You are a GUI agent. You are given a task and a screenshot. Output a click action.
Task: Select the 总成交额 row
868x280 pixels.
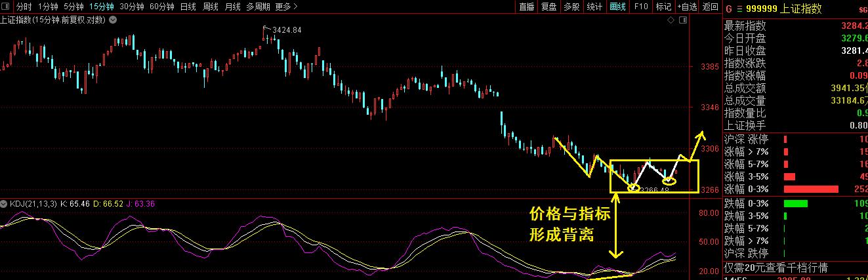point(795,89)
